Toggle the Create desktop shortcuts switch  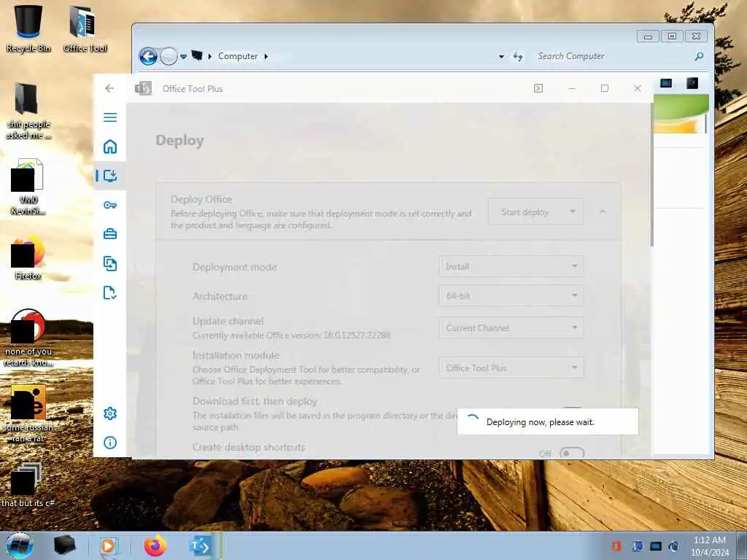[x=572, y=454]
